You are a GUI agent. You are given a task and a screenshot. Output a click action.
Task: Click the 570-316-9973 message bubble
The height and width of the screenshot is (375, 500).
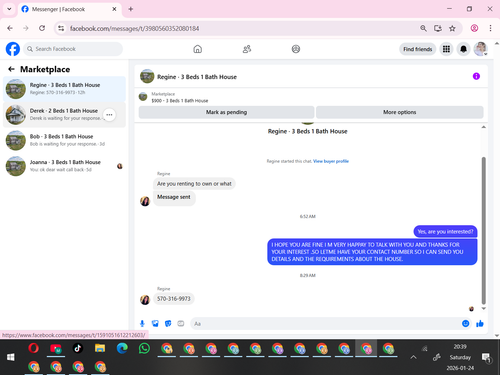tap(174, 298)
